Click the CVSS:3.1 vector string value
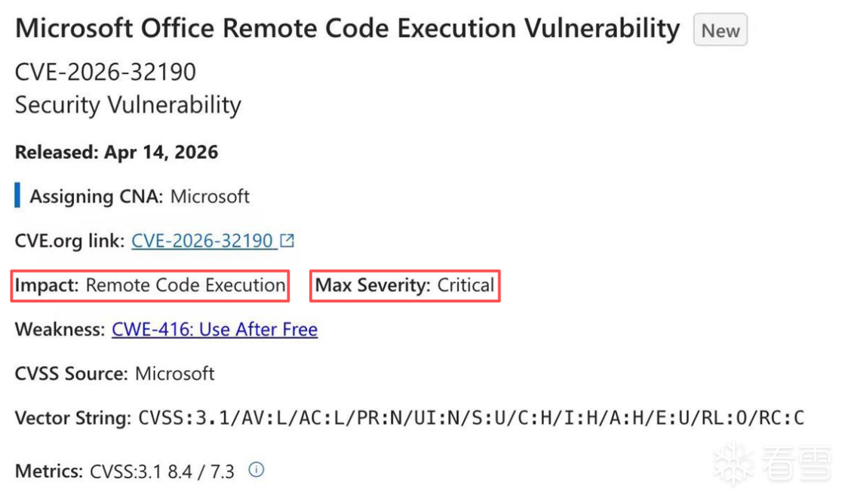The image size is (848, 504). (472, 418)
